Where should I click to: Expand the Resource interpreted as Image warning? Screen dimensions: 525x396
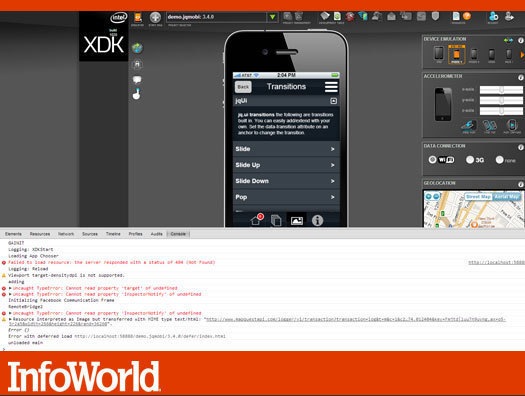[10, 319]
